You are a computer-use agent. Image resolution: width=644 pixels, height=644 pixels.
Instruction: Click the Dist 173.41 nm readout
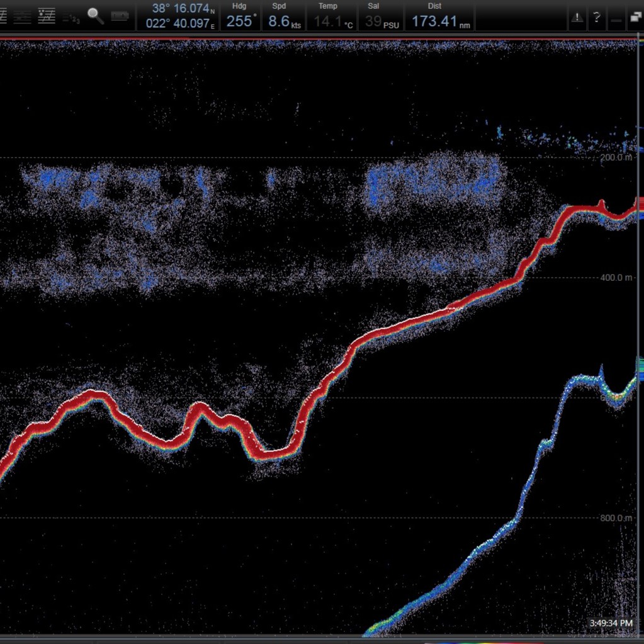[x=439, y=16]
